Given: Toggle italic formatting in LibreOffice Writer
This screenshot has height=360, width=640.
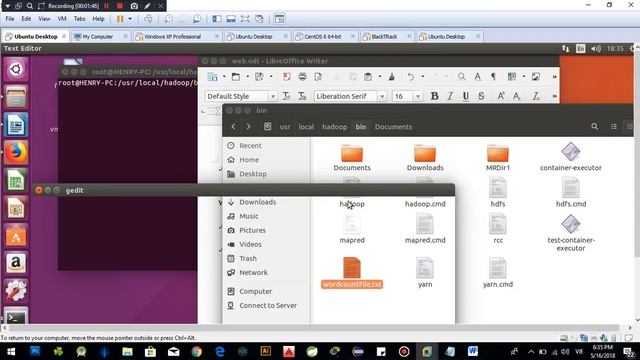Looking at the screenshot, I should (x=450, y=96).
